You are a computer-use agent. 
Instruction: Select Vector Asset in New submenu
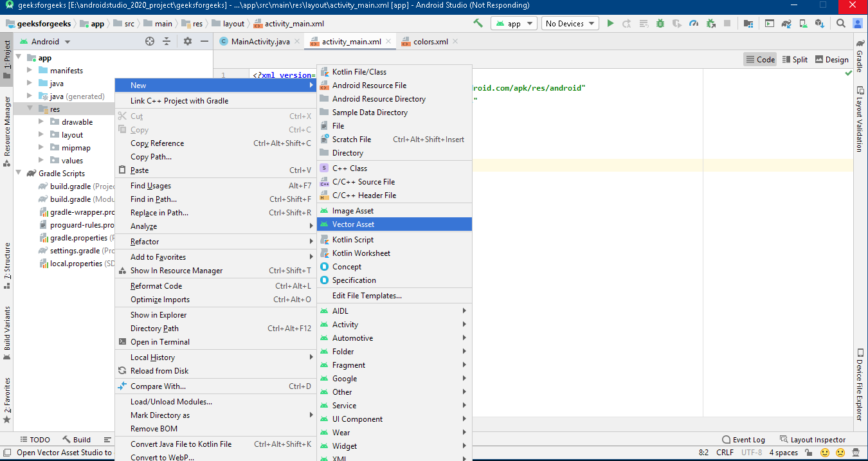point(394,224)
